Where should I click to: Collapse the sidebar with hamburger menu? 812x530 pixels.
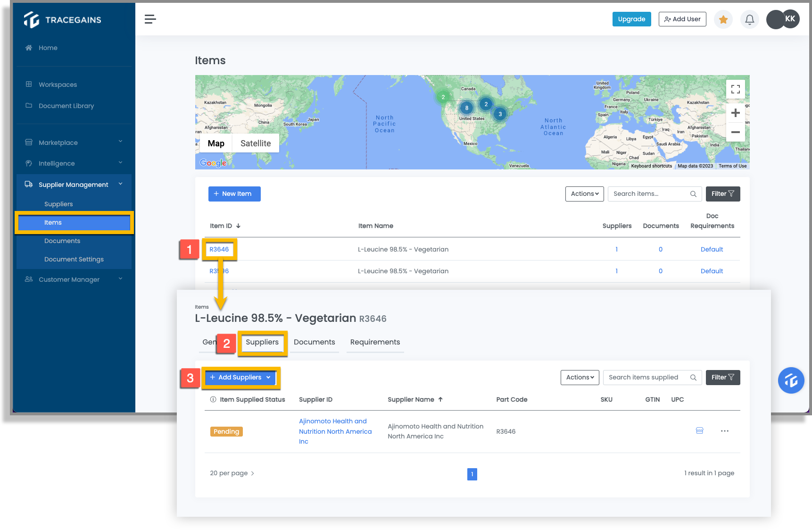tap(150, 19)
